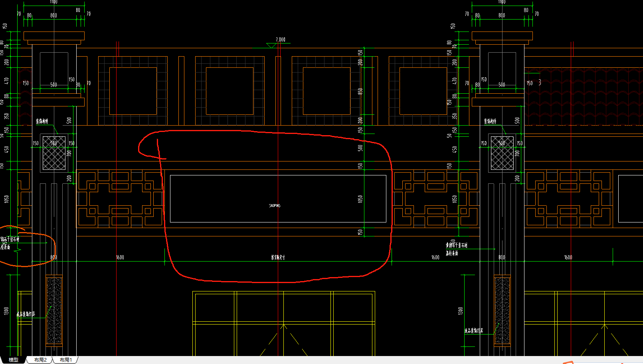Select the SHOPING text in sign panel
The height and width of the screenshot is (364, 643).
click(275, 206)
